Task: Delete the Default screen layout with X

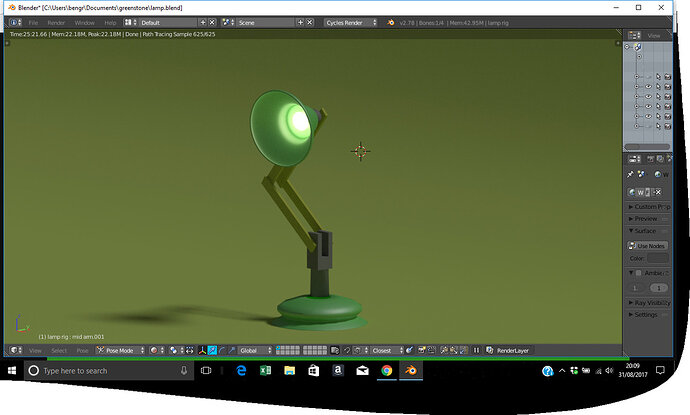Action: (212, 22)
